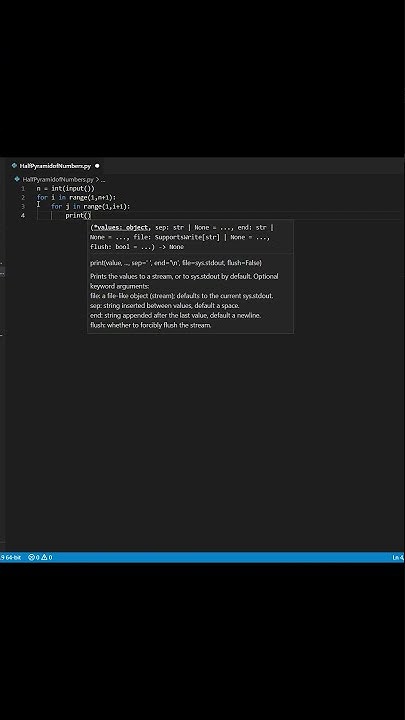Click the breadcrumb file icon
This screenshot has height=720, width=405.
(17, 180)
